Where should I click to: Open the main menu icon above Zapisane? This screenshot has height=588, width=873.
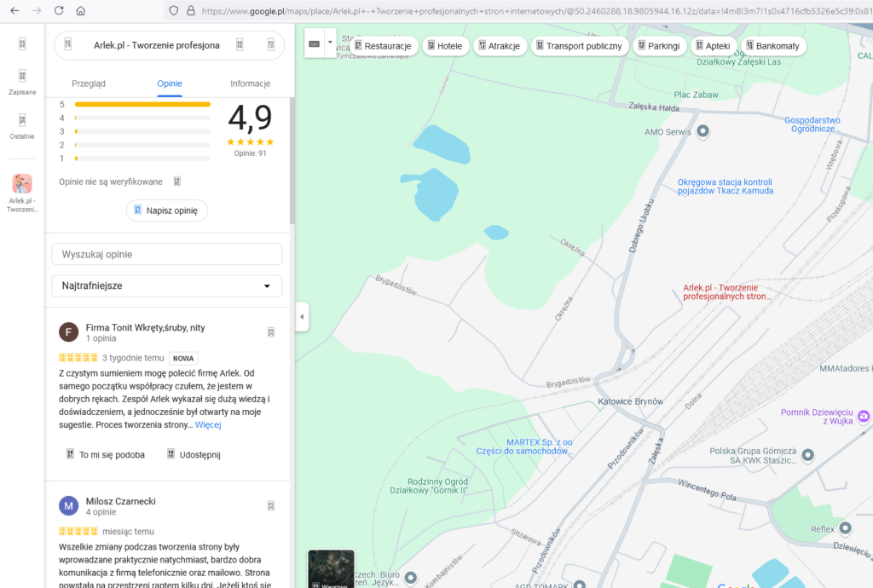(22, 44)
